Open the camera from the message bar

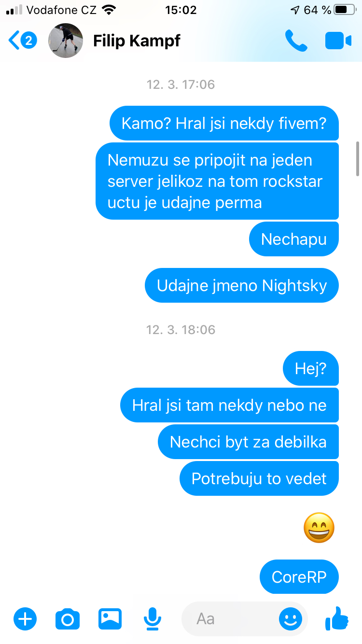point(68,619)
